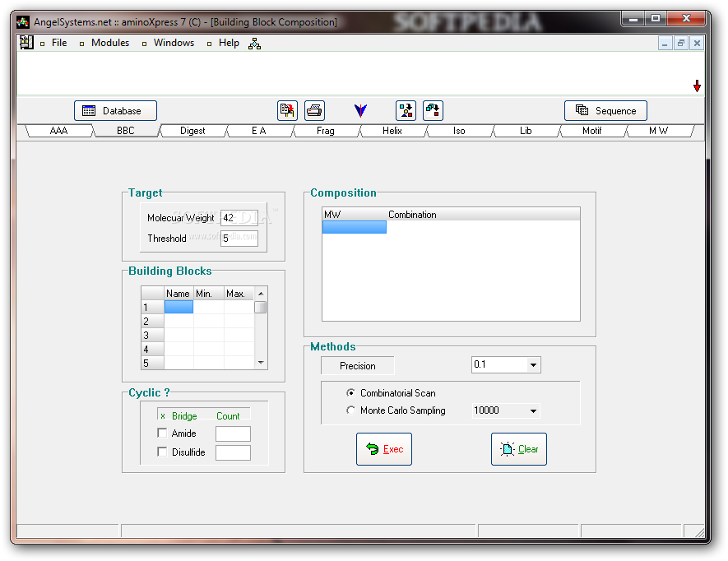Click the Amide count input field
Screen dimensions: 728x561
coord(233,433)
